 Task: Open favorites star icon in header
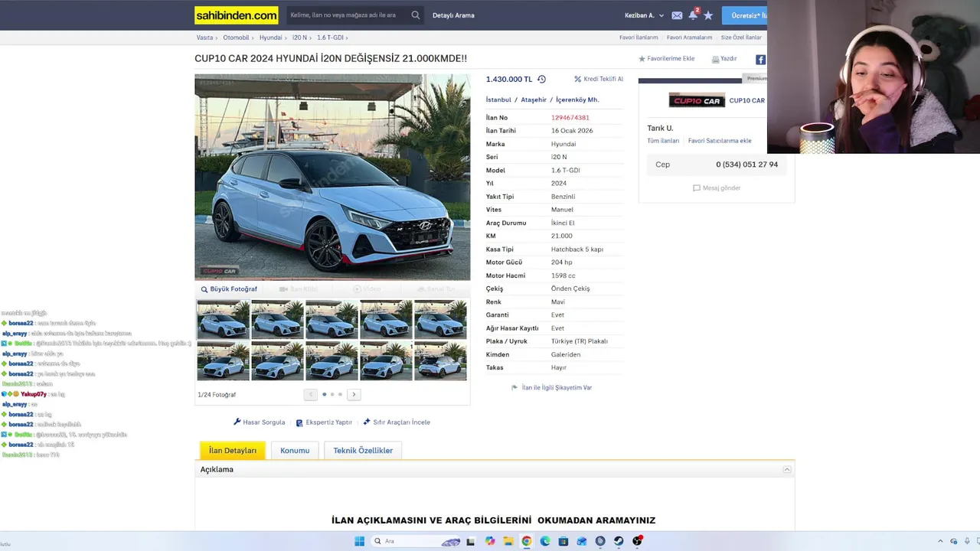[x=708, y=15]
